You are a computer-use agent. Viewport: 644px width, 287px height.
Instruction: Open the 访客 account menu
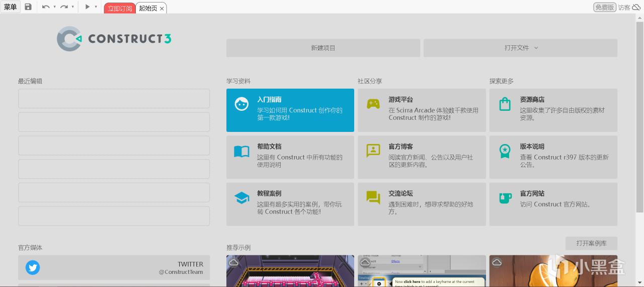pos(624,8)
